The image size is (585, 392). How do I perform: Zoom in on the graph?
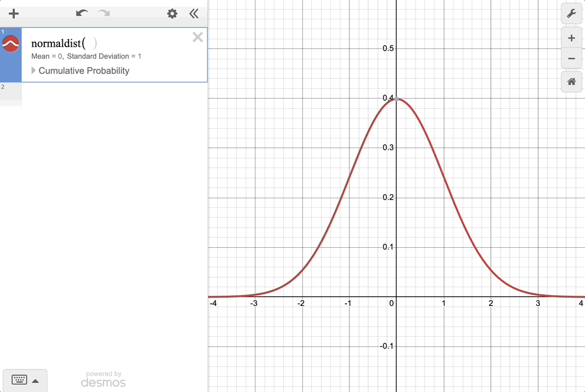(571, 39)
